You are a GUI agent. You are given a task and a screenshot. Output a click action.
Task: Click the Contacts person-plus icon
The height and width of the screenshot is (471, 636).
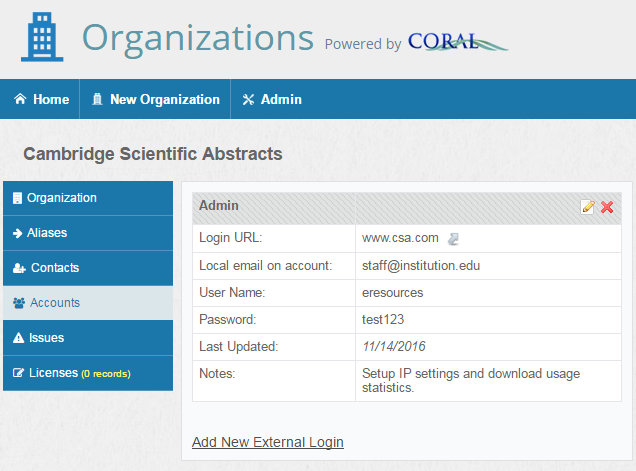coord(19,268)
